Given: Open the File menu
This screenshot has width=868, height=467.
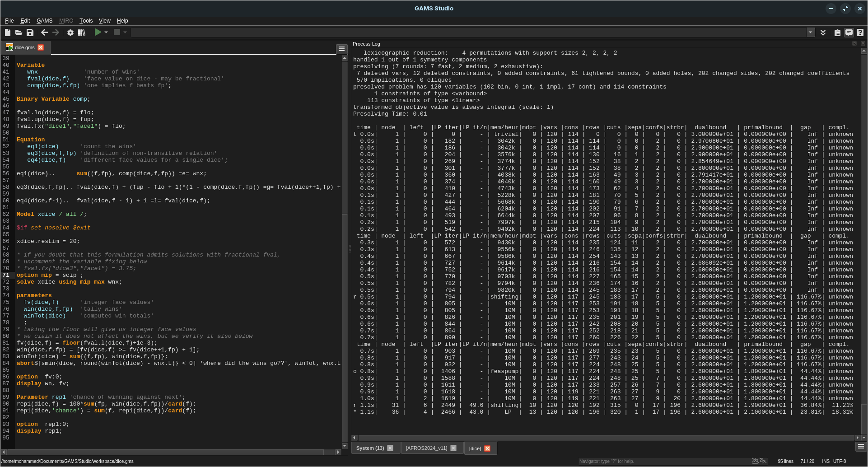Looking at the screenshot, I should point(9,21).
